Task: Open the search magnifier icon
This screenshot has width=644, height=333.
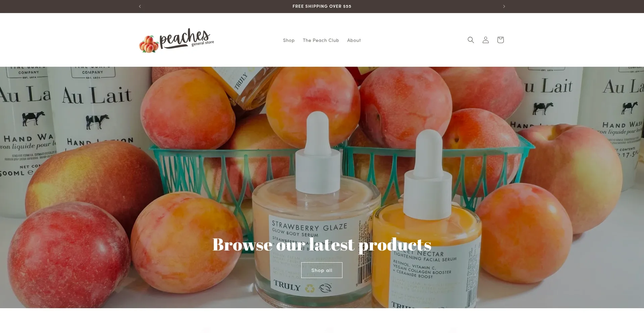Action: click(471, 40)
